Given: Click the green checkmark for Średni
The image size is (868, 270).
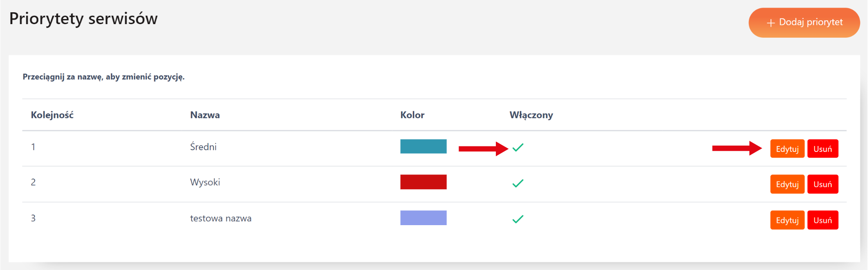Looking at the screenshot, I should pos(518,147).
